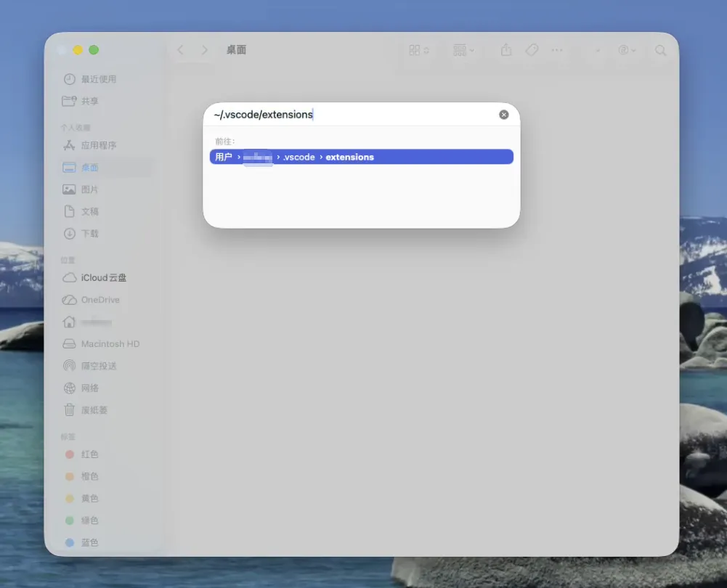
Task: Select OneDrive in the sidebar
Action: (99, 300)
